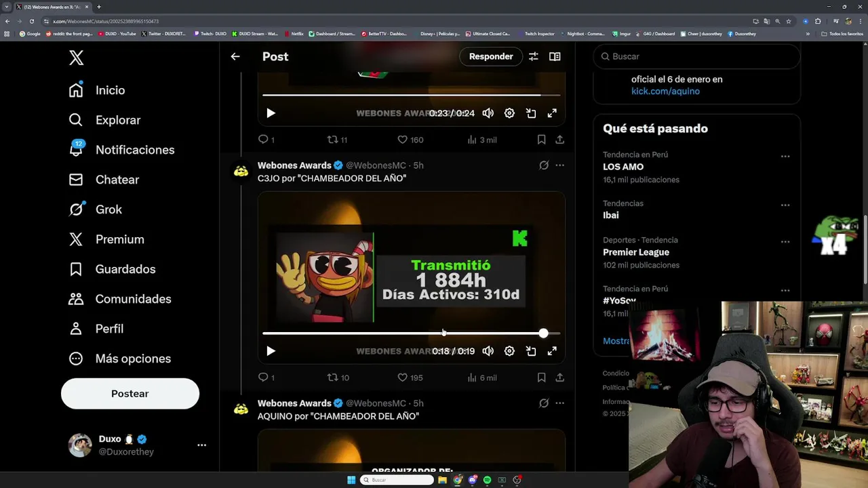Toggle reader view icon in Post header
The image size is (868, 488).
(555, 56)
